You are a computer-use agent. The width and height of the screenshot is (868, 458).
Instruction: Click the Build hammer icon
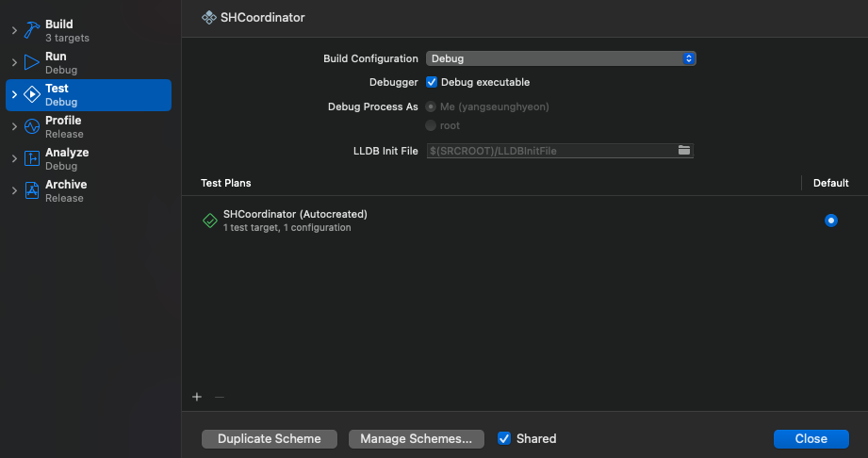click(31, 30)
